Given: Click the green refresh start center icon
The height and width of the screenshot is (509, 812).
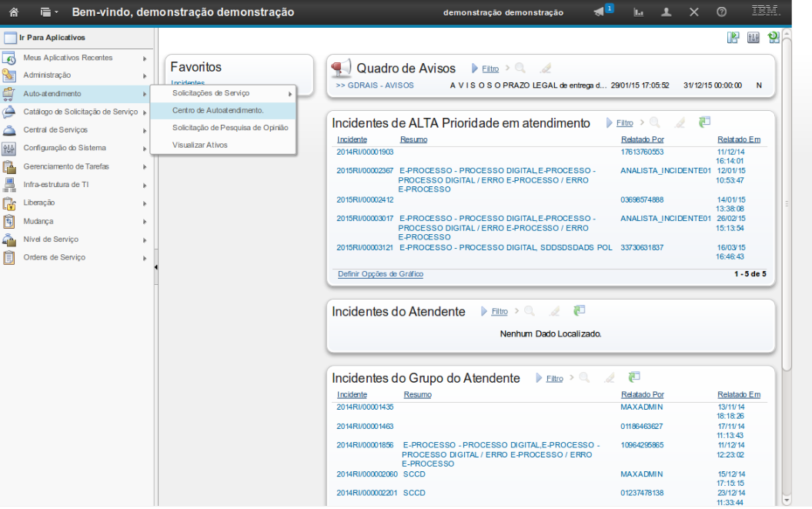Looking at the screenshot, I should [x=773, y=38].
